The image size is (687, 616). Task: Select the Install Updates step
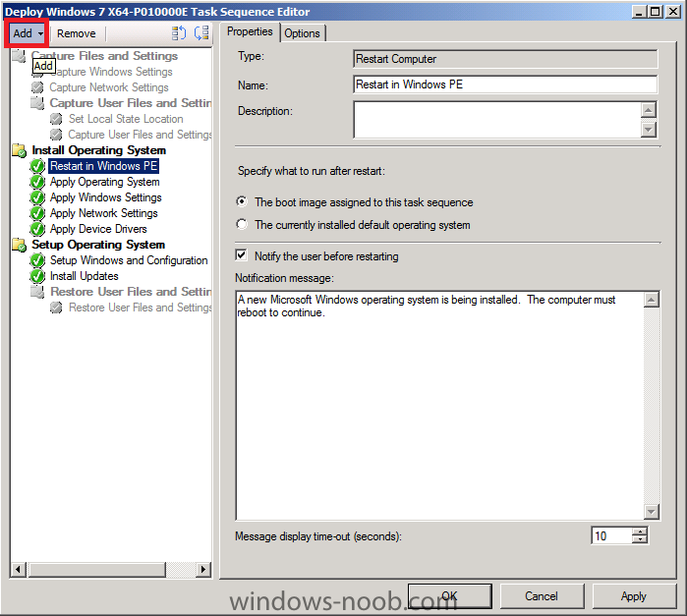[85, 276]
